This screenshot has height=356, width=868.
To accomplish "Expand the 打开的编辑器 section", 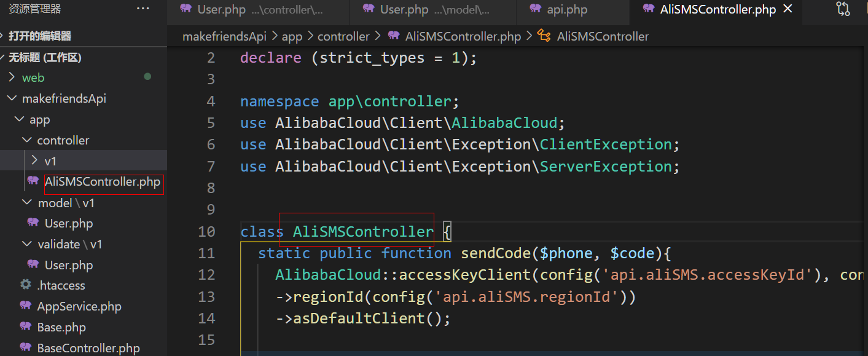I will [39, 36].
